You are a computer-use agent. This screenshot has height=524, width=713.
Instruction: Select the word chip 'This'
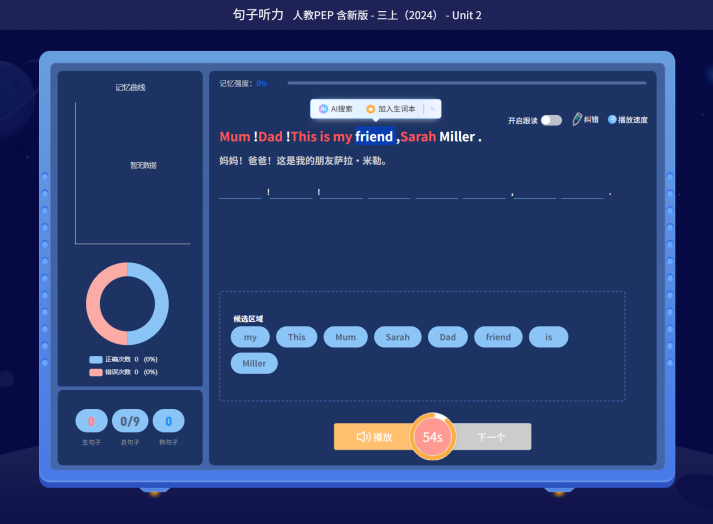pos(297,337)
